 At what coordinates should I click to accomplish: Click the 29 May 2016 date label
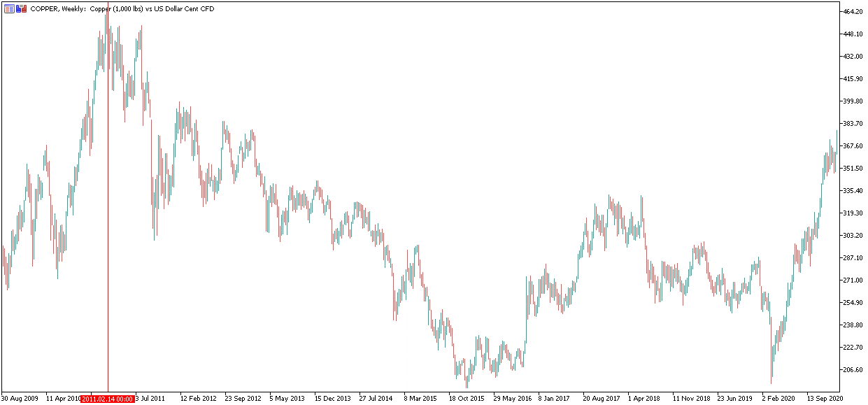tap(512, 399)
